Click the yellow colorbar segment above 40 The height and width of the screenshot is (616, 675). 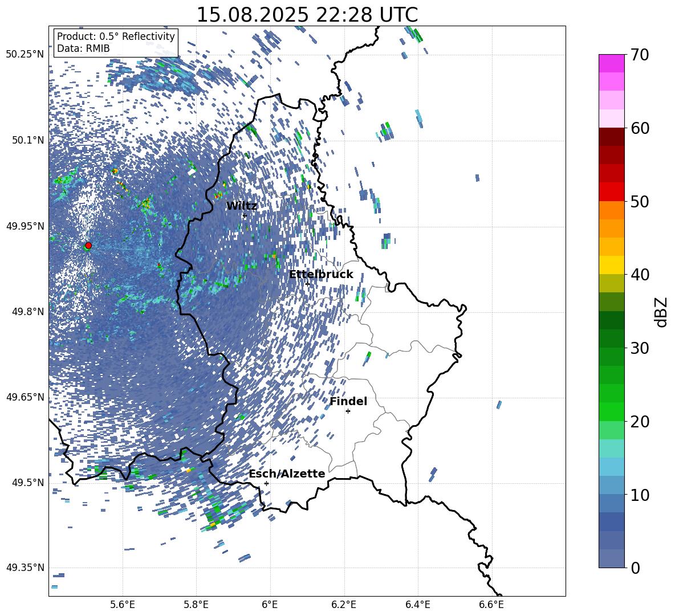(x=611, y=265)
